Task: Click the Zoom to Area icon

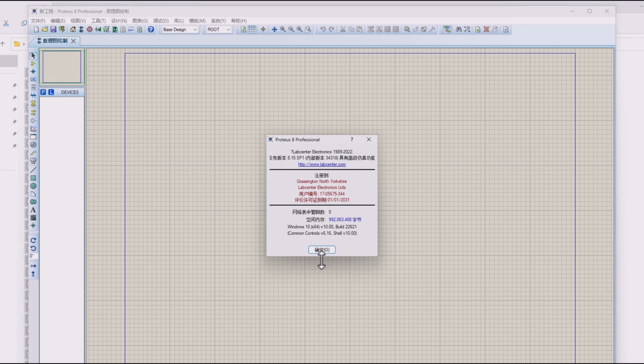Action: point(308,29)
